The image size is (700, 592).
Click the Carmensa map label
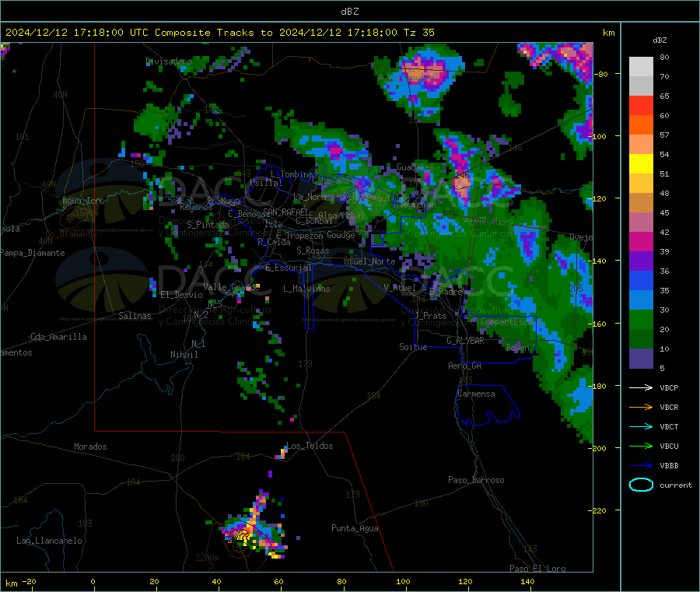[476, 394]
